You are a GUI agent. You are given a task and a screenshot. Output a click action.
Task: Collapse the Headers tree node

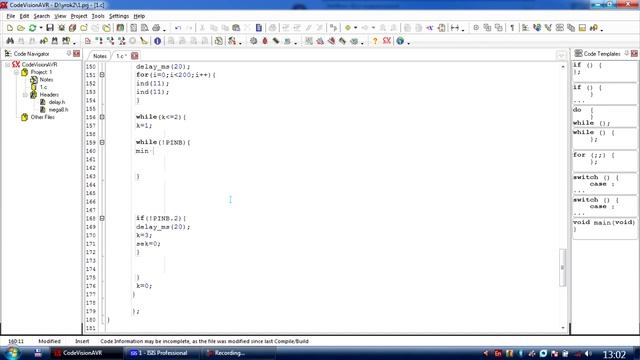25,95
